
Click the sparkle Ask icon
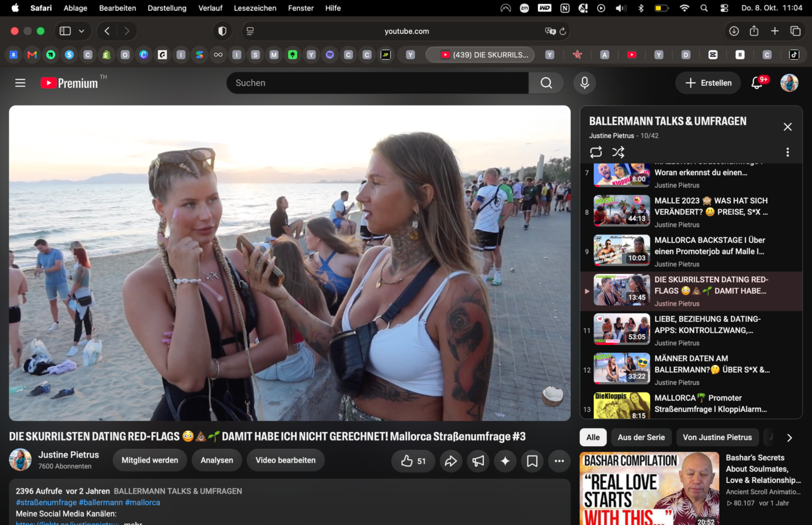click(x=505, y=461)
